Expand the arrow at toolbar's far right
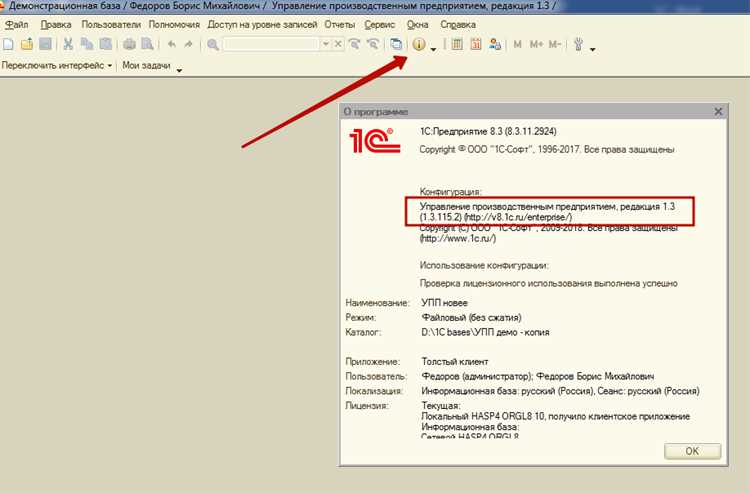The height and width of the screenshot is (493, 750). point(593,49)
